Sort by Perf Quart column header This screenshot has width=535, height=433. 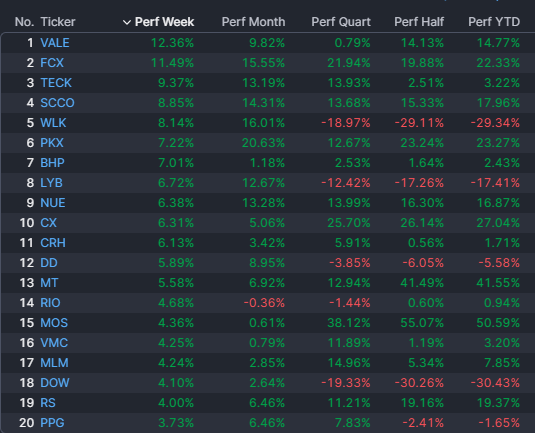[x=341, y=22]
